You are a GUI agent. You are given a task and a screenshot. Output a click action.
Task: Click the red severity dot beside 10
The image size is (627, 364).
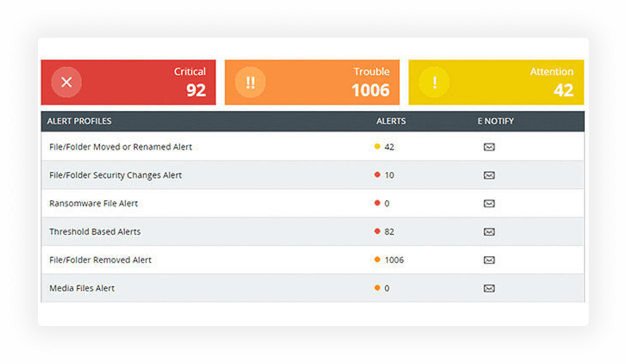377,175
